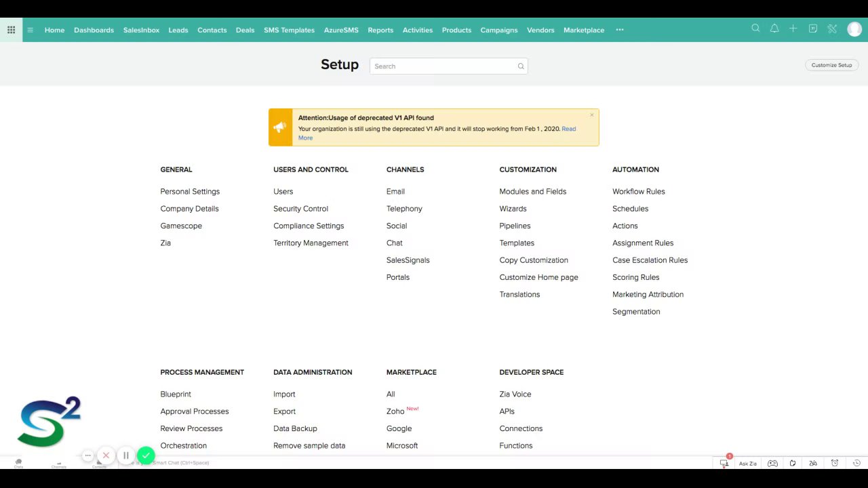Click Remove sample data
Image resolution: width=868 pixels, height=488 pixels.
(x=309, y=446)
